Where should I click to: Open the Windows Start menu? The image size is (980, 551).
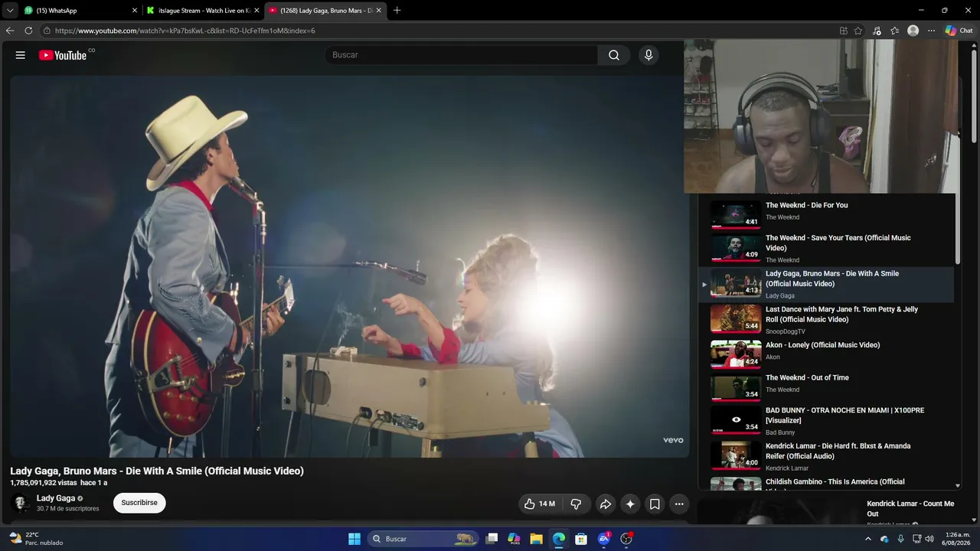coord(354,539)
